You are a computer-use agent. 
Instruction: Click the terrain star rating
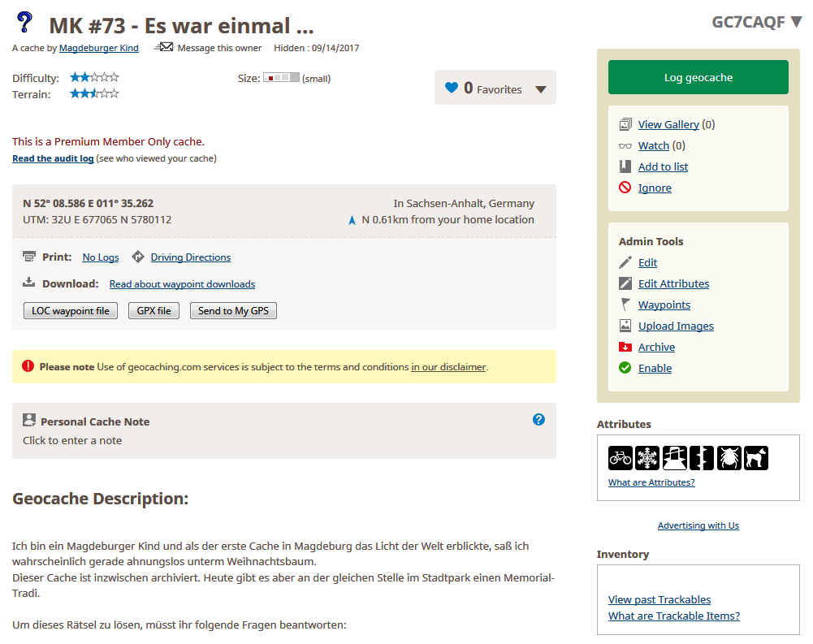pyautogui.click(x=94, y=93)
